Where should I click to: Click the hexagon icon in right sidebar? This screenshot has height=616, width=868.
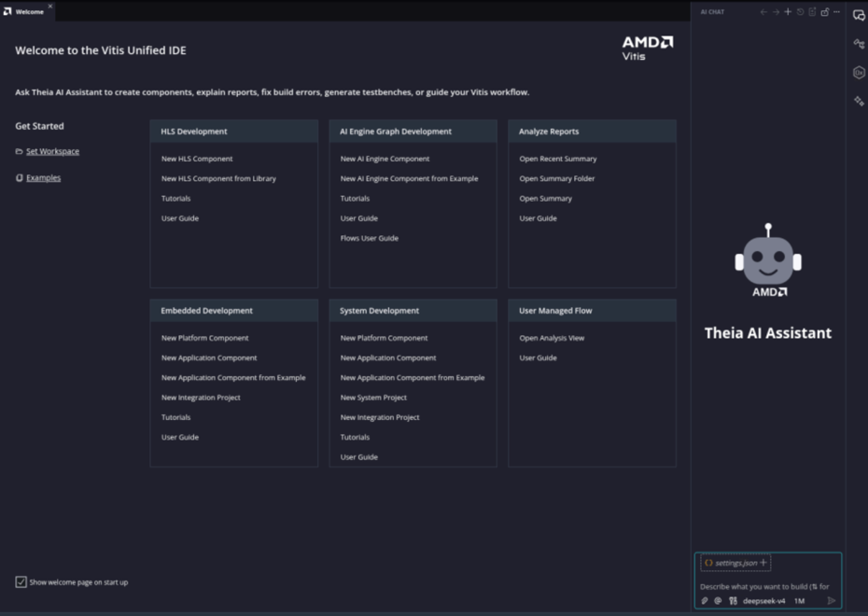click(x=859, y=73)
